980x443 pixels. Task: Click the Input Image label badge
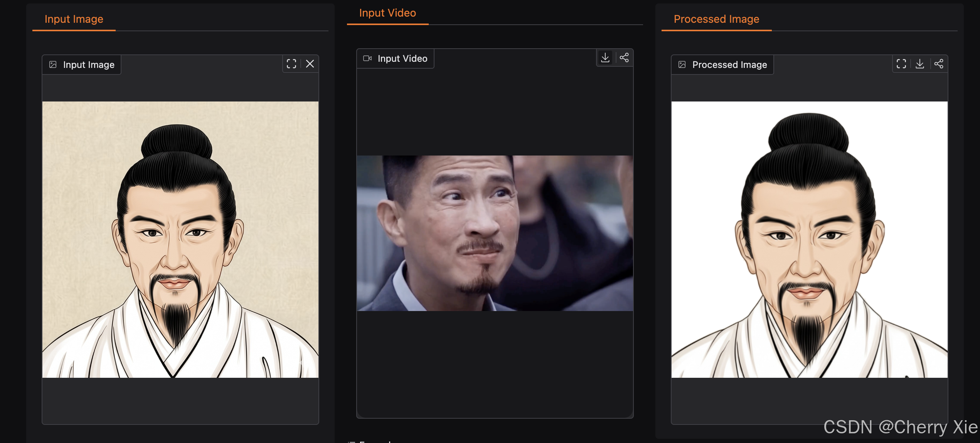(x=89, y=65)
